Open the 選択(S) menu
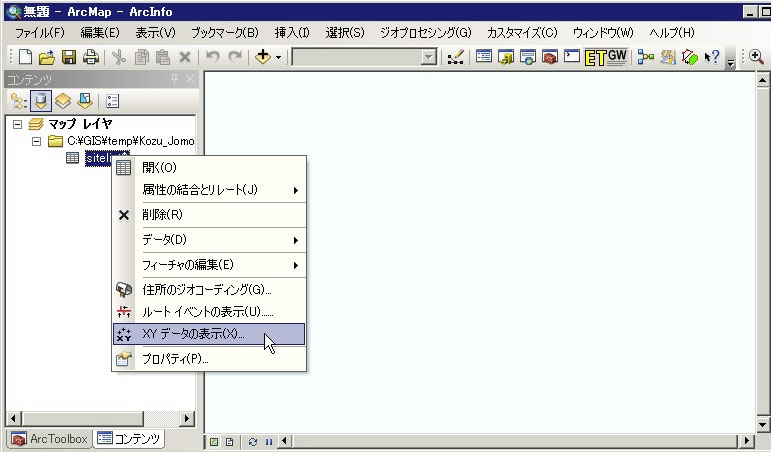Image resolution: width=771 pixels, height=452 pixels. coord(345,33)
